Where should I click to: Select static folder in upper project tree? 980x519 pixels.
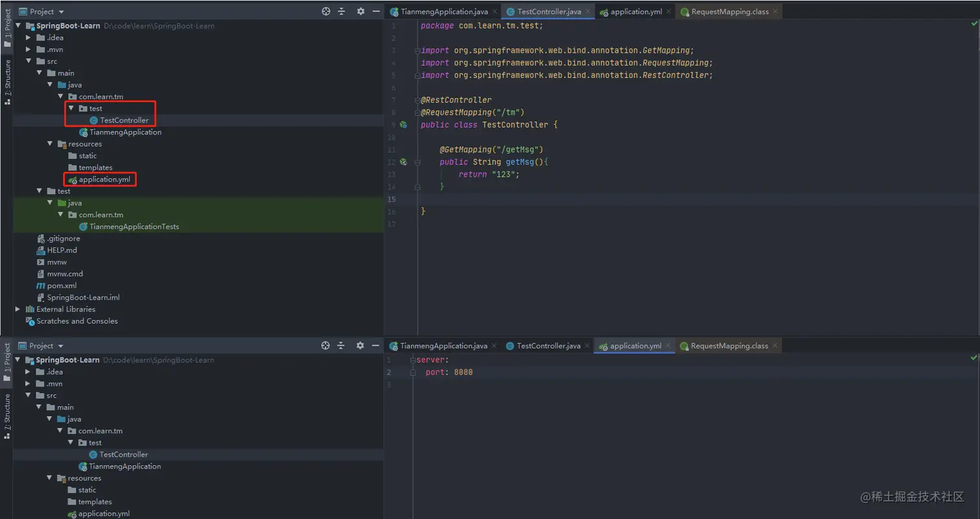87,156
